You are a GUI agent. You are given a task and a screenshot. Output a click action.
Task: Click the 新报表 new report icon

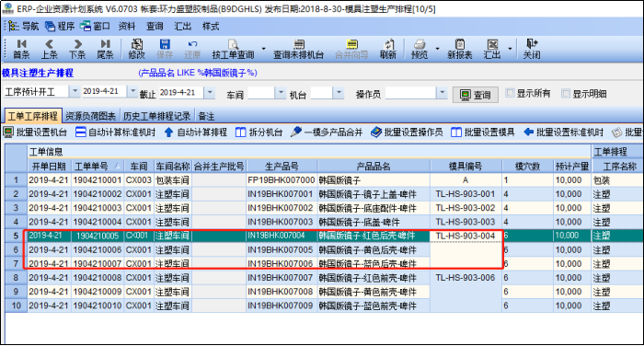point(460,49)
